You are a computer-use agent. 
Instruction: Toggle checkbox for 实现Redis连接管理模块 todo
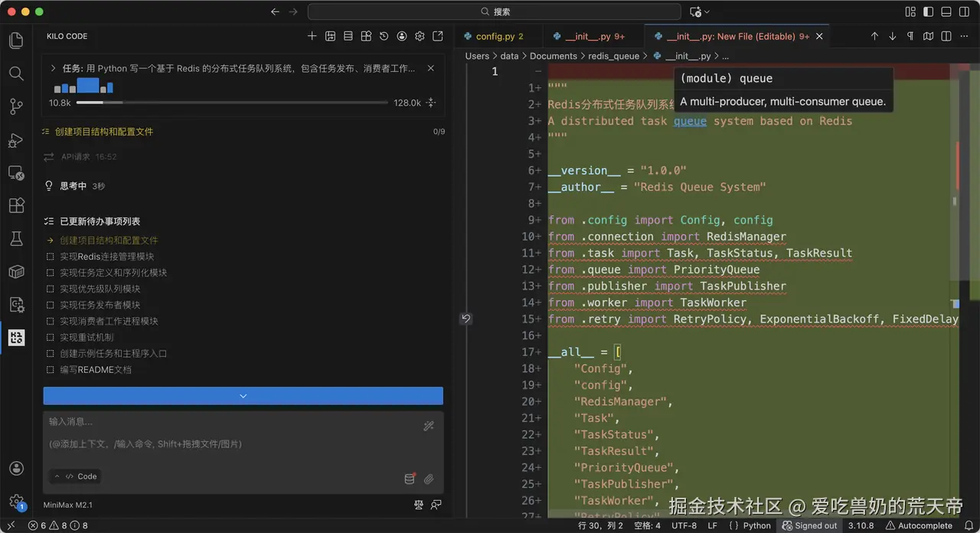50,257
